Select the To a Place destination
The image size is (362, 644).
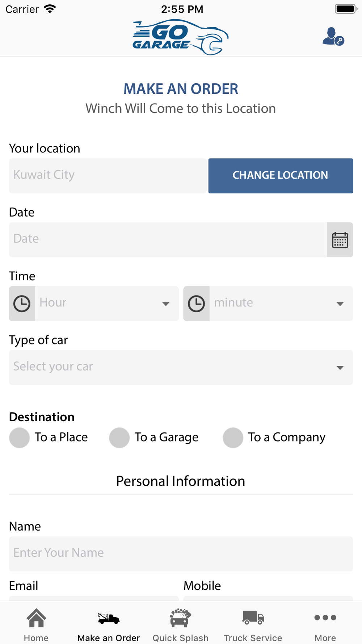[20, 438]
